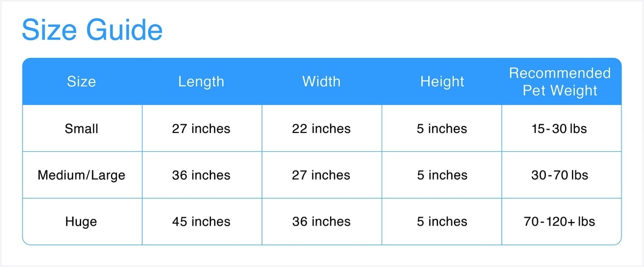Click the 36 inches length cell for Medium/Large

click(201, 175)
